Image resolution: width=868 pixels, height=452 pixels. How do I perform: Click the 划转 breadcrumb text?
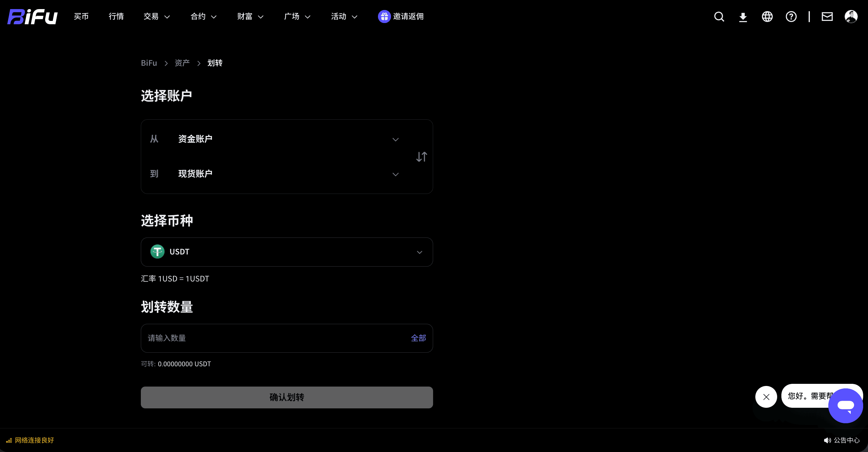215,63
